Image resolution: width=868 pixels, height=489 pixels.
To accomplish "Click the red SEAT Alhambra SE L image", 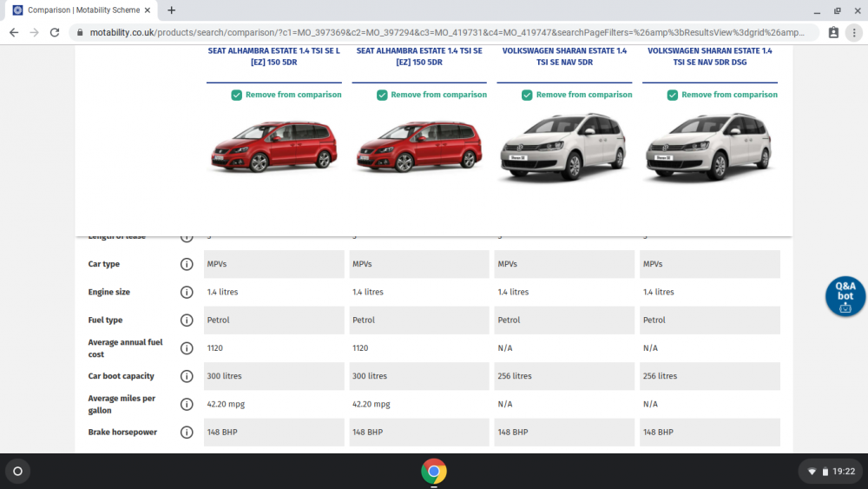I will (274, 147).
